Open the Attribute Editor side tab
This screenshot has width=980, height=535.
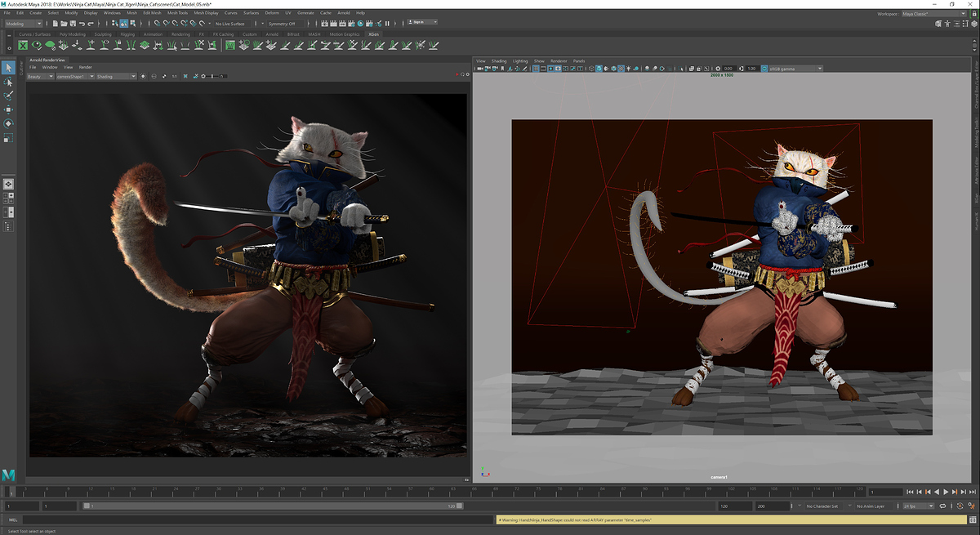(x=975, y=172)
